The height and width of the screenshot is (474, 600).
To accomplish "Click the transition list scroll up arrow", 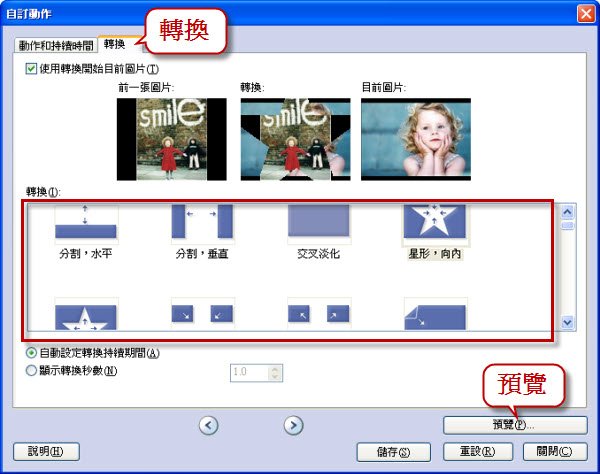I will coord(567,212).
